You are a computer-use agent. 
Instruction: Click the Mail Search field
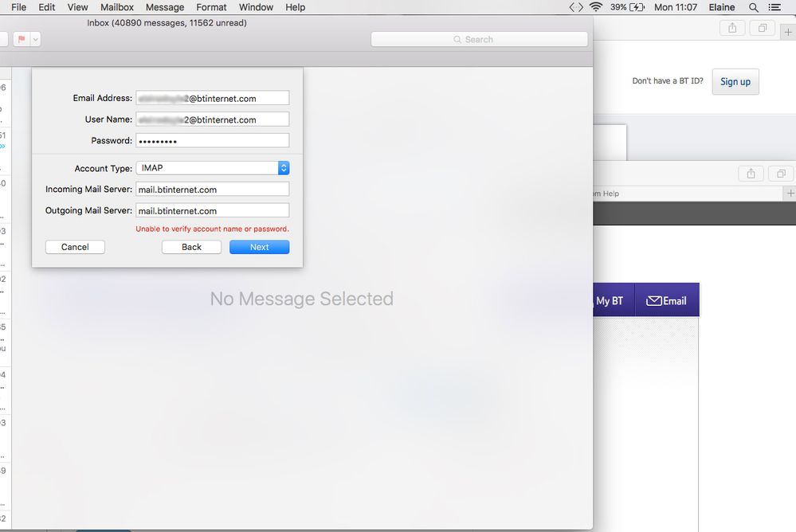tap(479, 39)
